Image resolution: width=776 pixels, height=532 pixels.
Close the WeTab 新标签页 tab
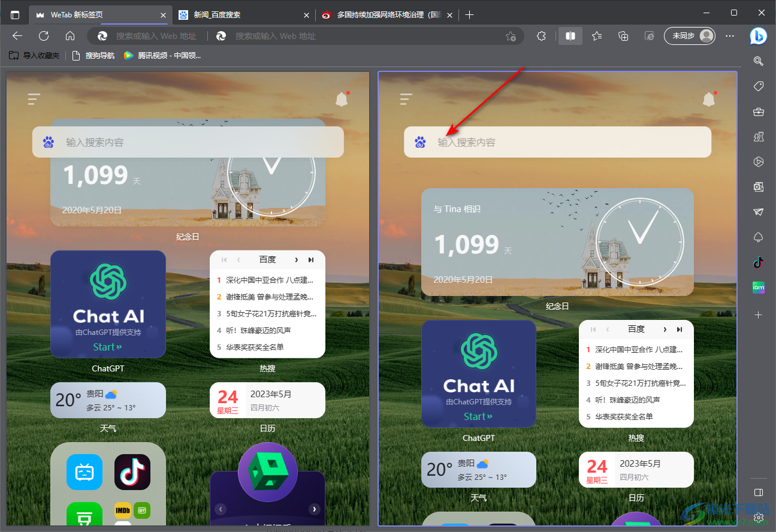pyautogui.click(x=164, y=15)
